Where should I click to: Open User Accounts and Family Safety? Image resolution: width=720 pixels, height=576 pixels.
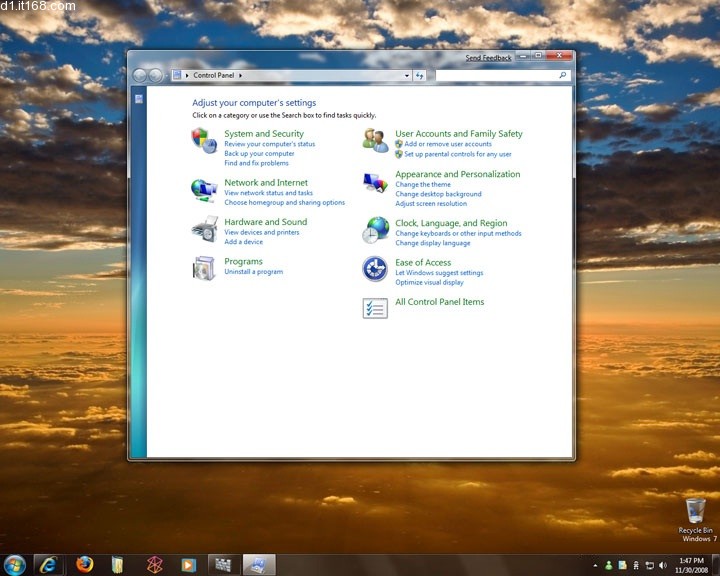[x=459, y=134]
